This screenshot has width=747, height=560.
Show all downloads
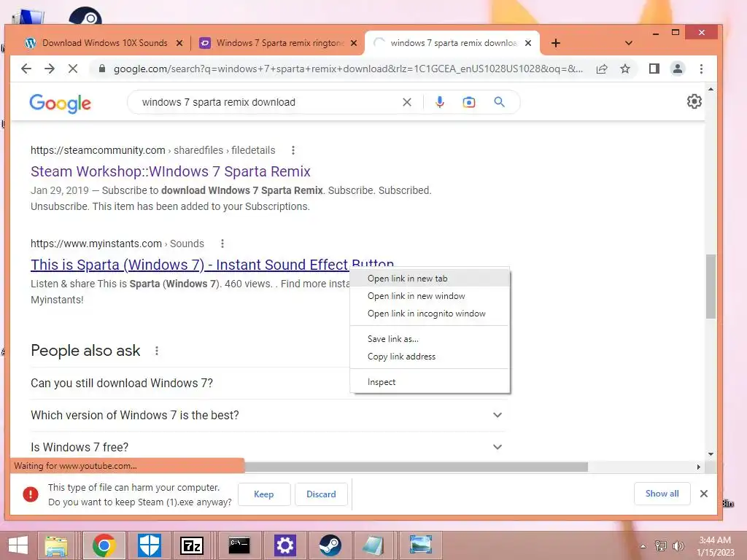662,494
